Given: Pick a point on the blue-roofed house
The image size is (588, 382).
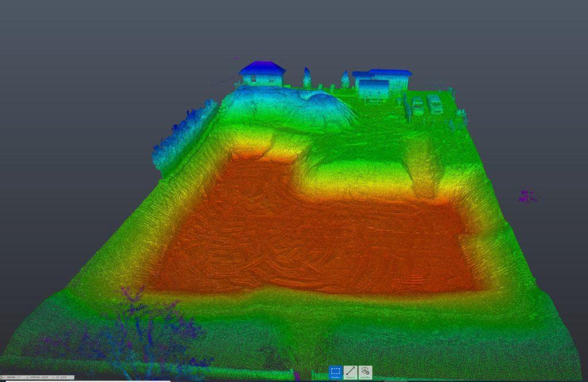Looking at the screenshot, I should click(x=262, y=69).
